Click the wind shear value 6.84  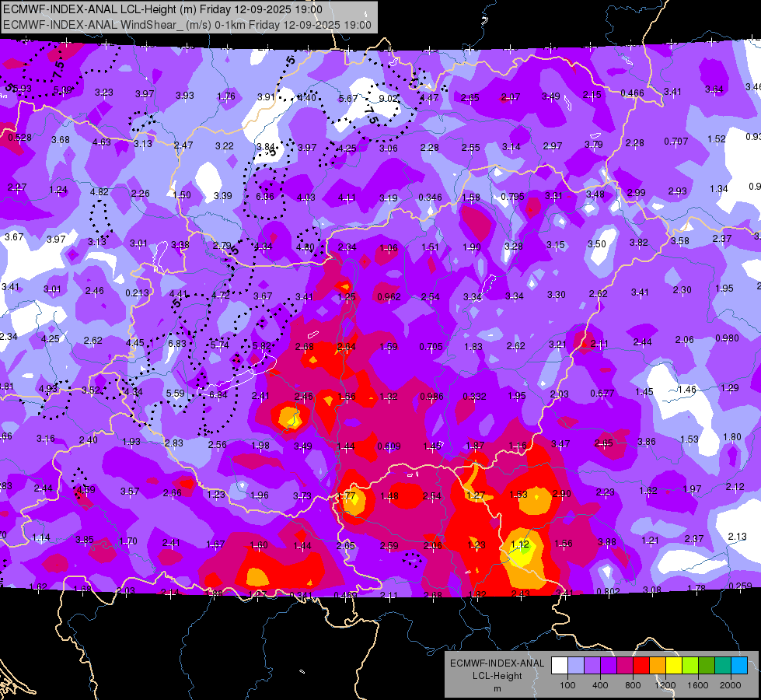click(x=218, y=394)
